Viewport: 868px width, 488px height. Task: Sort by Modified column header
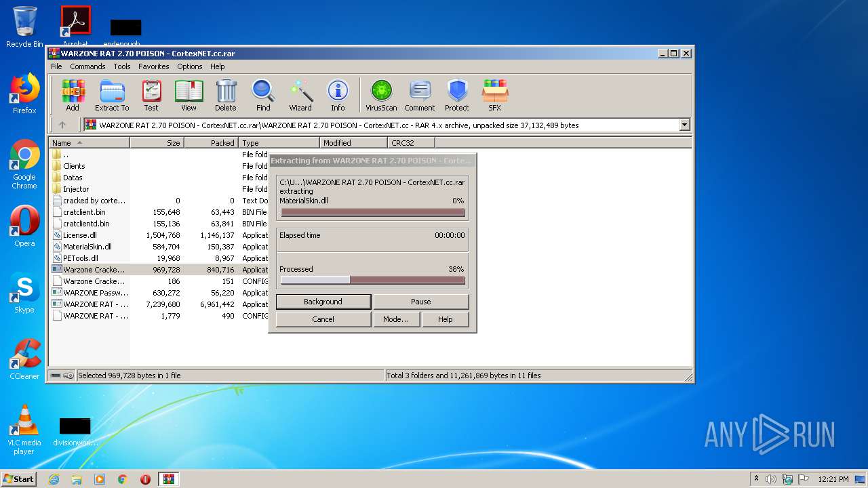[x=353, y=143]
